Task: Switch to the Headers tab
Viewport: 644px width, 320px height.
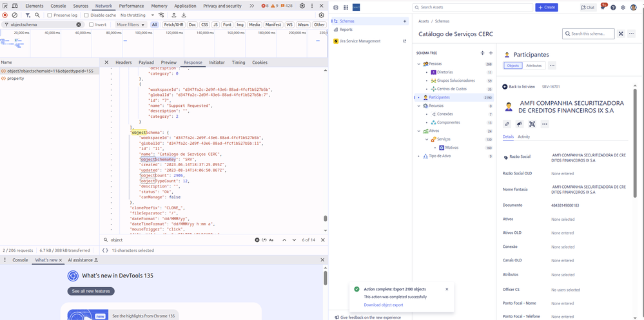Action: pos(123,62)
